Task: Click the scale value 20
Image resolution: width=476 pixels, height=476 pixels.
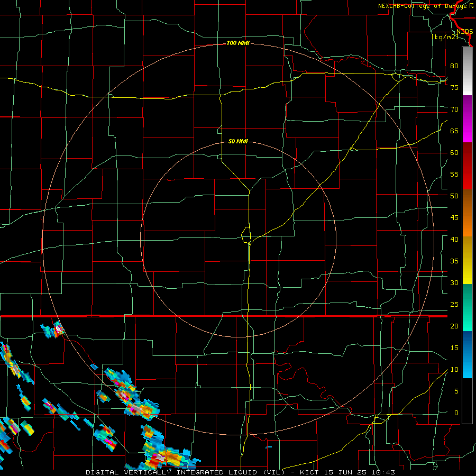Action: click(x=454, y=326)
